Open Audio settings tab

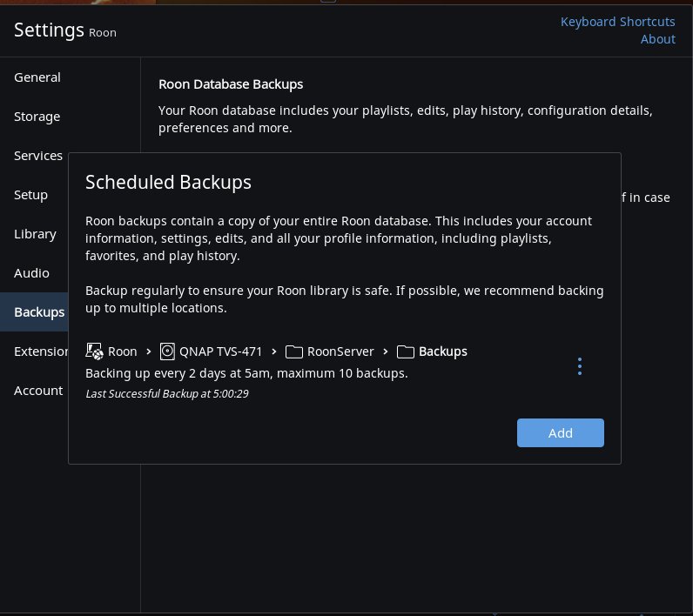[x=31, y=273]
